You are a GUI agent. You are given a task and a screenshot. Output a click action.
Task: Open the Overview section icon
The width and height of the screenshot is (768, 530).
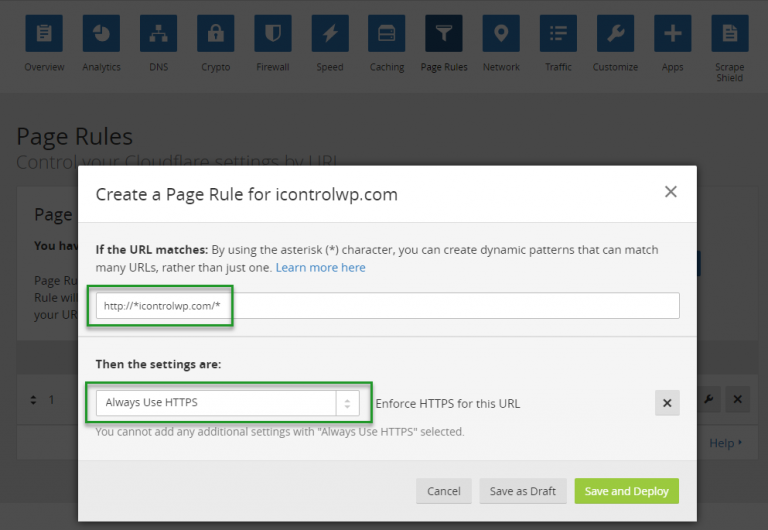pos(44,33)
